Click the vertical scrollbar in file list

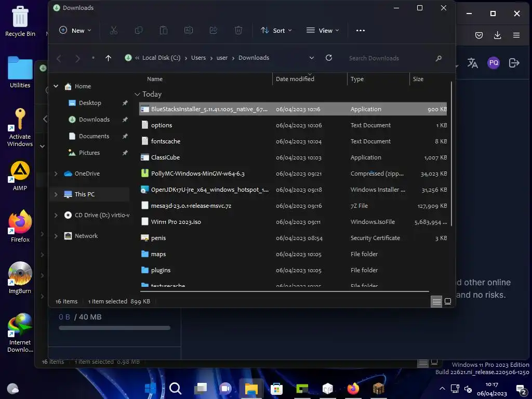pyautogui.click(x=451, y=154)
